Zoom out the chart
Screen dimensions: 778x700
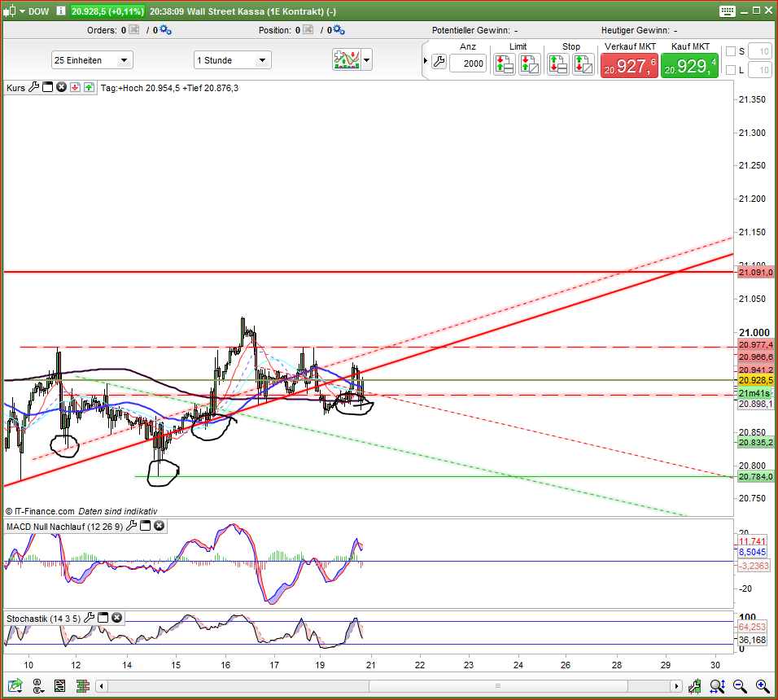pos(740,686)
